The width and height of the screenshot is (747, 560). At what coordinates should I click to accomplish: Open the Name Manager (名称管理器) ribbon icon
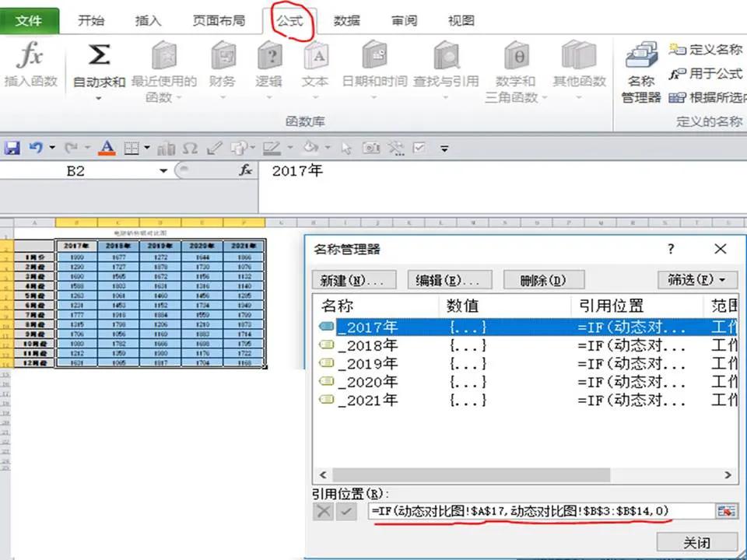641,54
